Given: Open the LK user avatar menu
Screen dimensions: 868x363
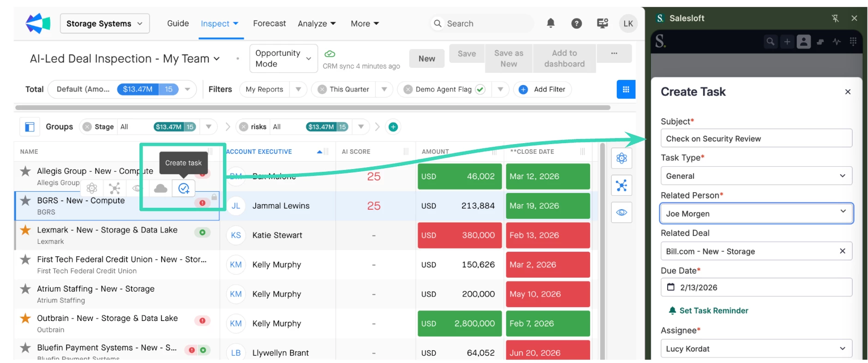Looking at the screenshot, I should point(628,24).
